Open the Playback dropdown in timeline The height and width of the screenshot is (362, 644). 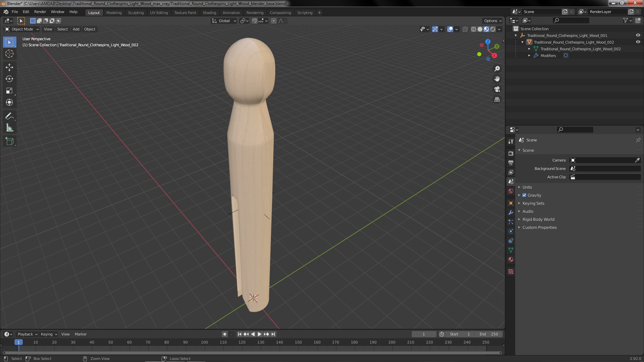click(x=27, y=334)
